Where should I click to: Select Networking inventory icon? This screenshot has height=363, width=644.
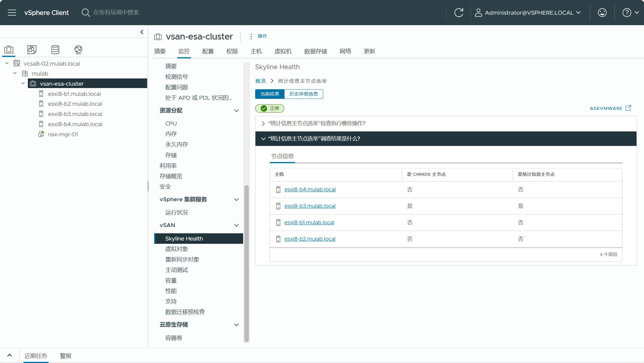tap(78, 49)
